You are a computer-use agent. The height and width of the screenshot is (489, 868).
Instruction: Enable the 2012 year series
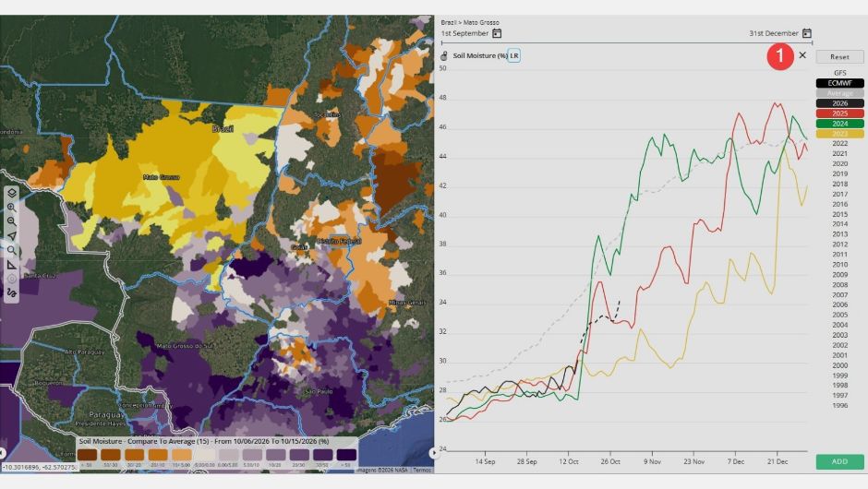coord(839,244)
